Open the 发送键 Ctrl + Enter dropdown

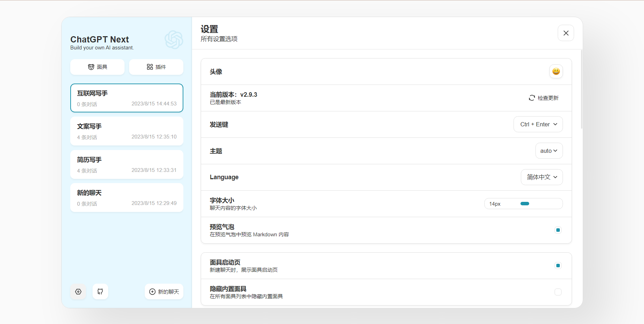538,124
